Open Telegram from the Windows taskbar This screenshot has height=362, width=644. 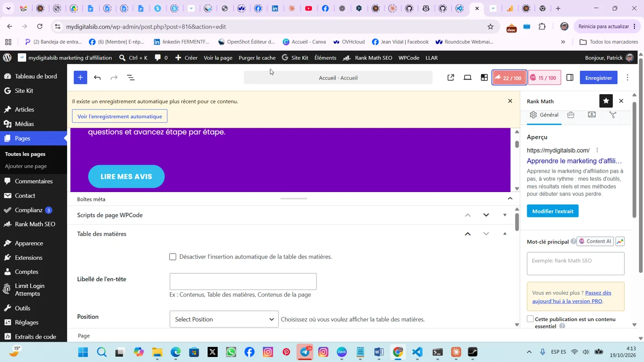point(305,352)
